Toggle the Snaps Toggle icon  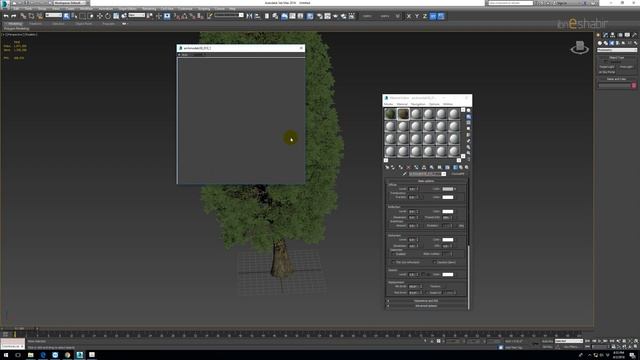click(x=176, y=16)
